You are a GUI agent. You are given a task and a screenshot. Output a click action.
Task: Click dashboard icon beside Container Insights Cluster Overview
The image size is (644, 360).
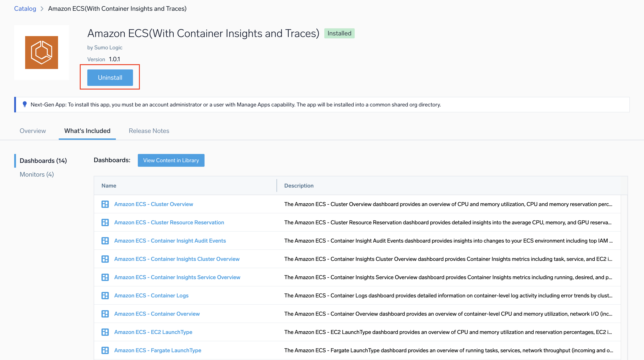coord(105,259)
